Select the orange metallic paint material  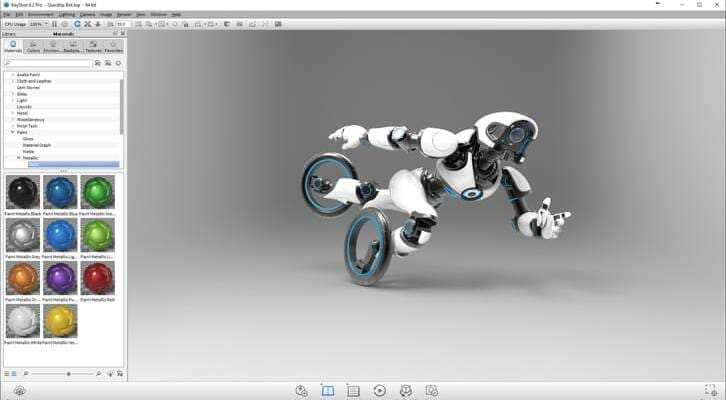23,278
